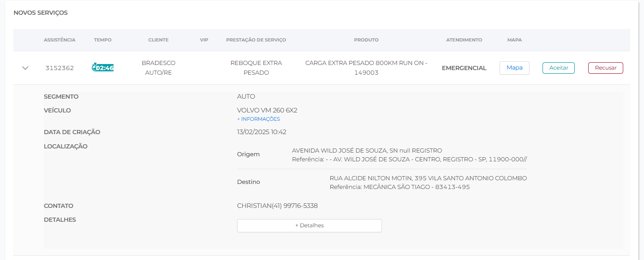This screenshot has height=260, width=644.
Task: Expand the + Detalhes button
Action: click(x=309, y=225)
